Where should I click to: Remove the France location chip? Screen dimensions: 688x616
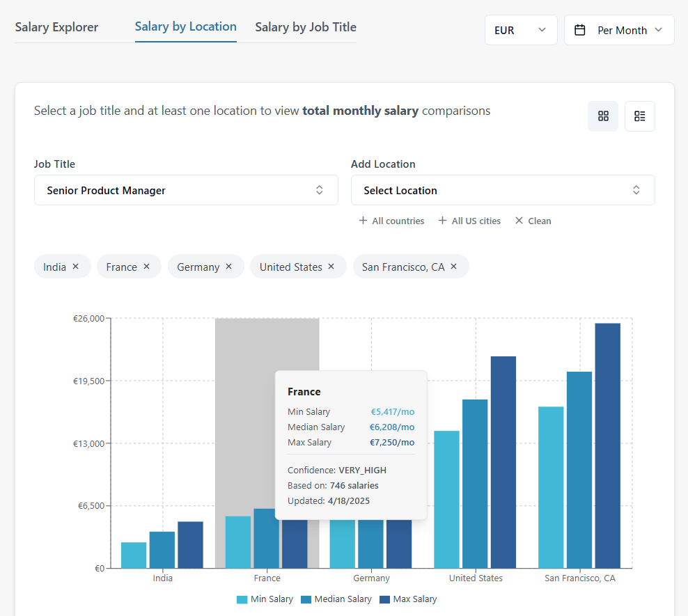click(147, 266)
